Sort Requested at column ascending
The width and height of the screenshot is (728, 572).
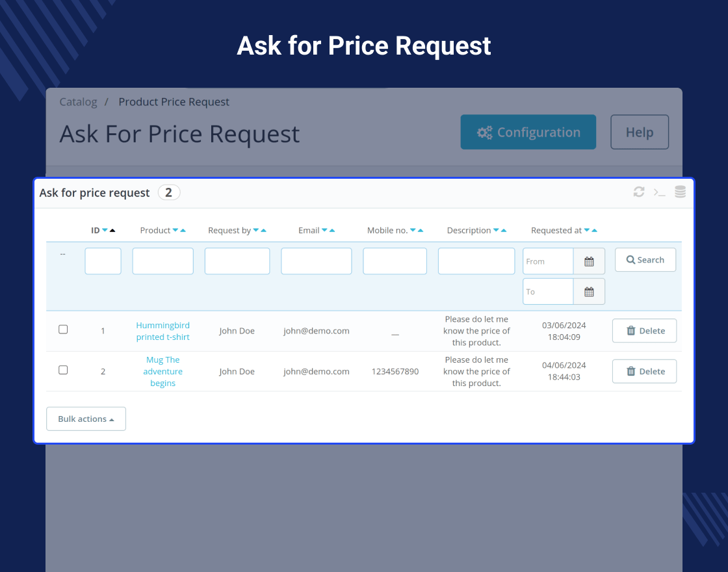[594, 230]
